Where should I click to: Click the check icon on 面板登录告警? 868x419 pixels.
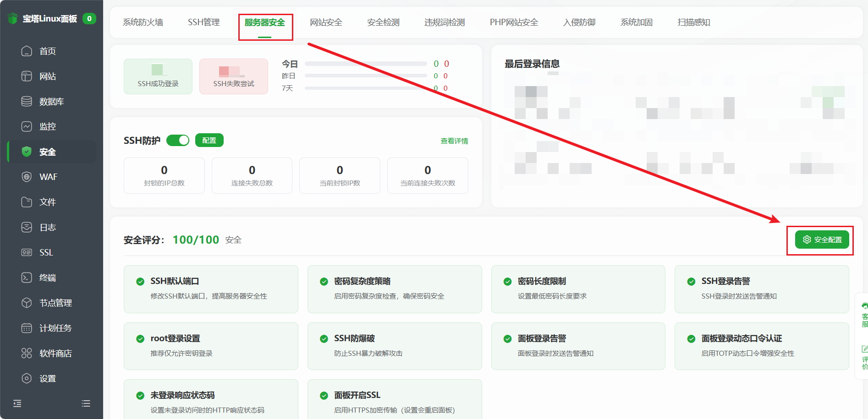pos(508,339)
